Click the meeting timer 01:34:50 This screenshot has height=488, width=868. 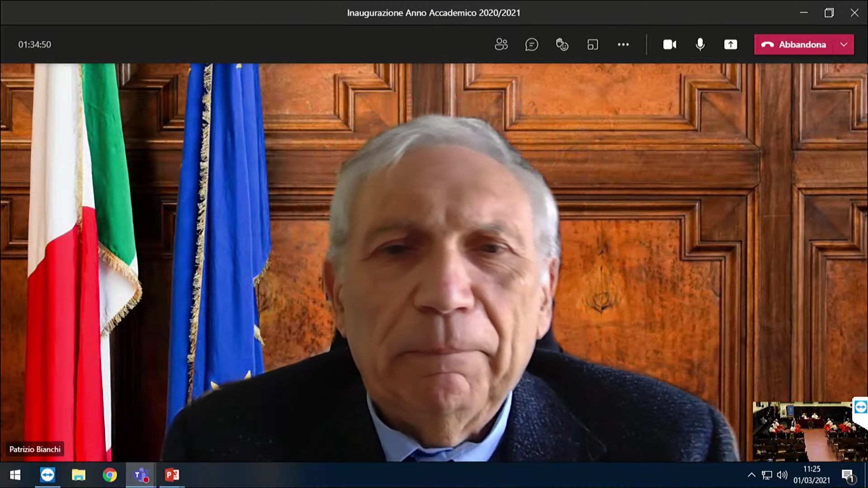click(34, 44)
